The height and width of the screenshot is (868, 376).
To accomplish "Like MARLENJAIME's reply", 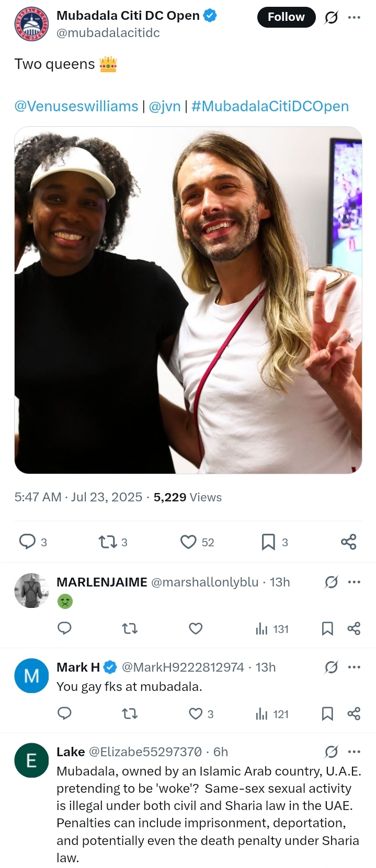I will [x=196, y=628].
